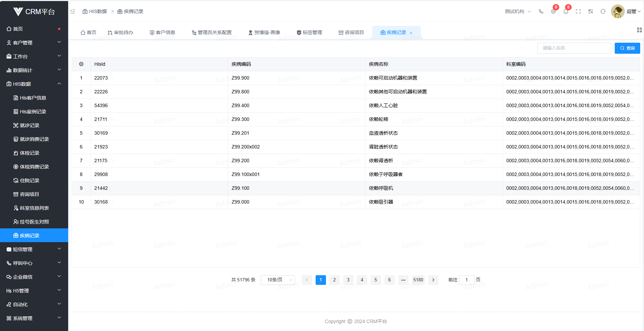Image resolution: width=644 pixels, height=331 pixels.
Task: Collapse the HIS数据 sidebar menu
Action: tap(34, 84)
